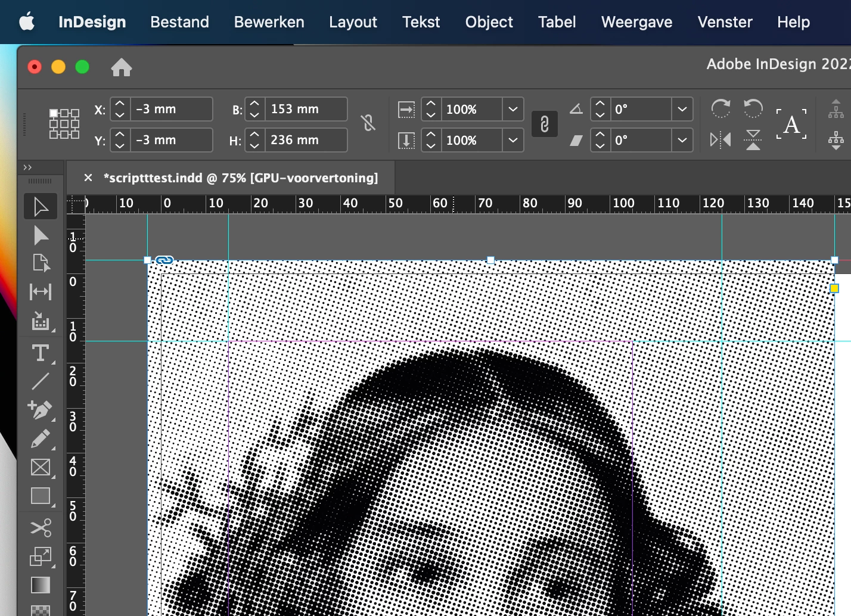851x616 pixels.
Task: Expand the collapsed tools panel arrows
Action: pos(27,167)
